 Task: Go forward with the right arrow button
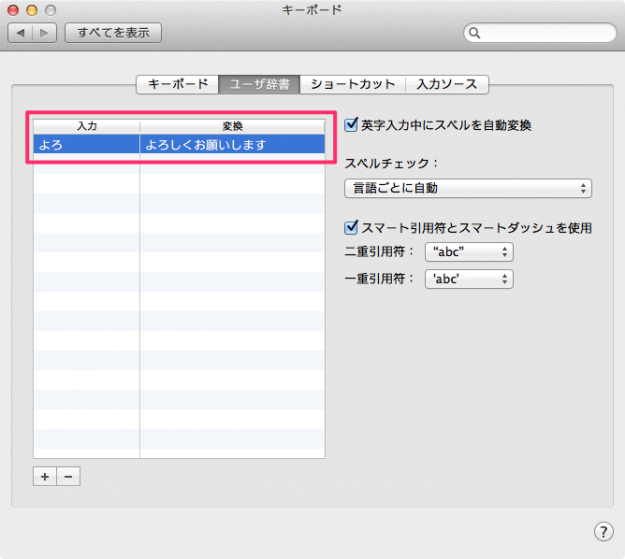(45, 33)
